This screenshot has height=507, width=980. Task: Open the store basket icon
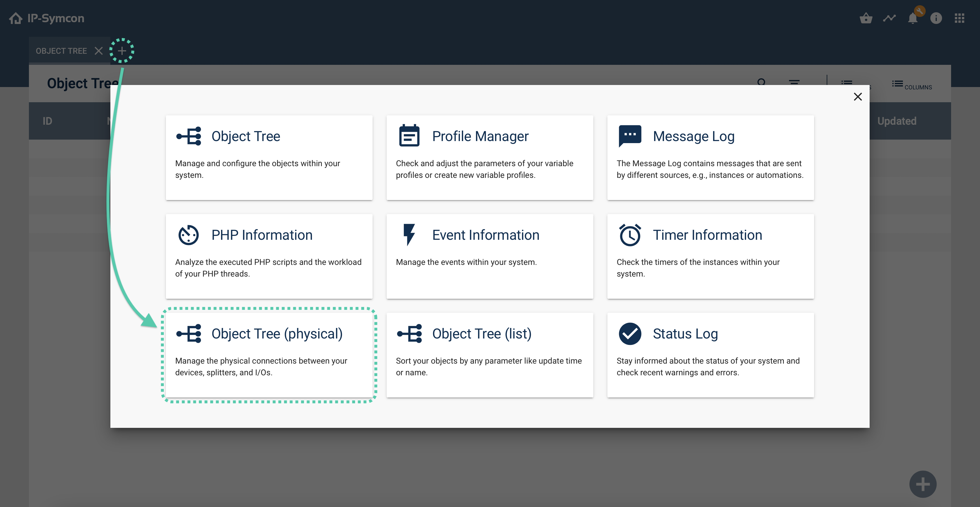point(866,18)
